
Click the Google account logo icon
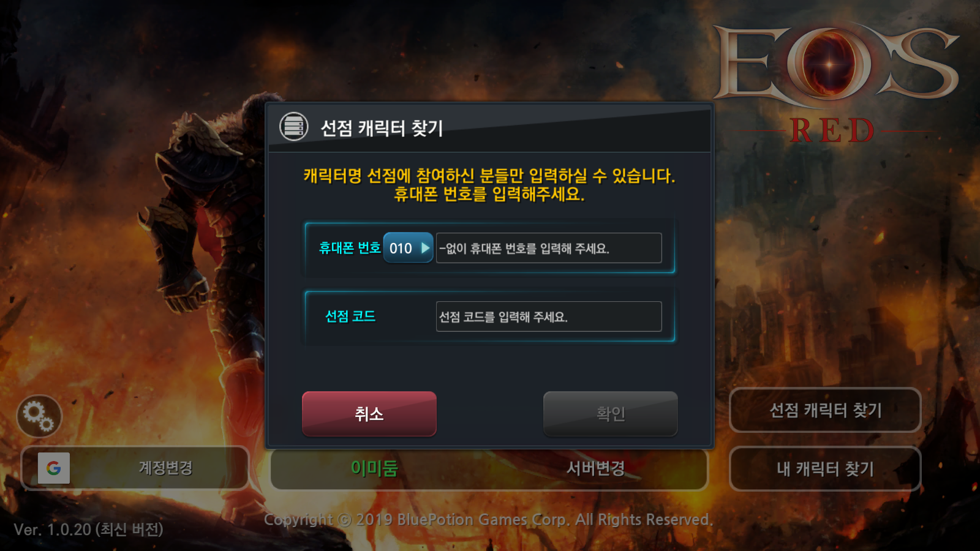pos(54,468)
